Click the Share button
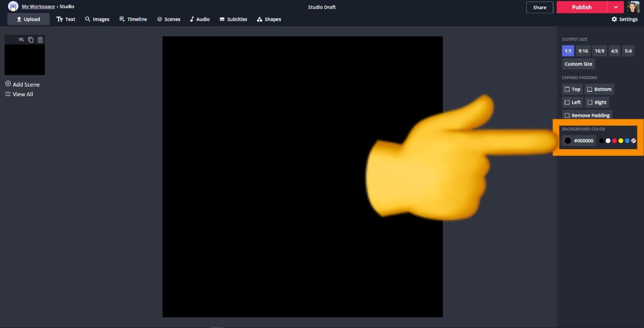 (x=539, y=8)
